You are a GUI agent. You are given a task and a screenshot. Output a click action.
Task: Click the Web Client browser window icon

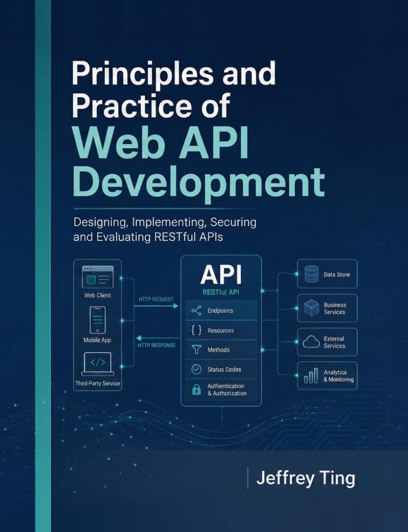coord(98,277)
